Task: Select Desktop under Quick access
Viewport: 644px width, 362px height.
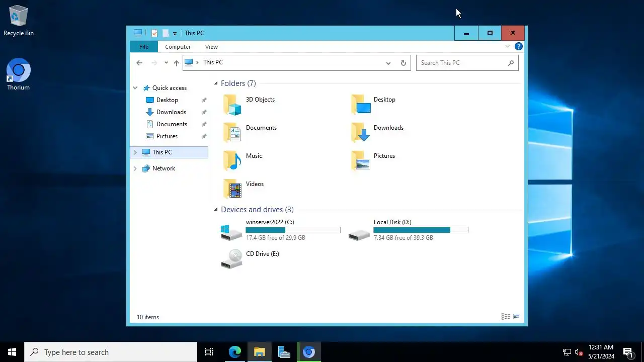Action: (167, 100)
